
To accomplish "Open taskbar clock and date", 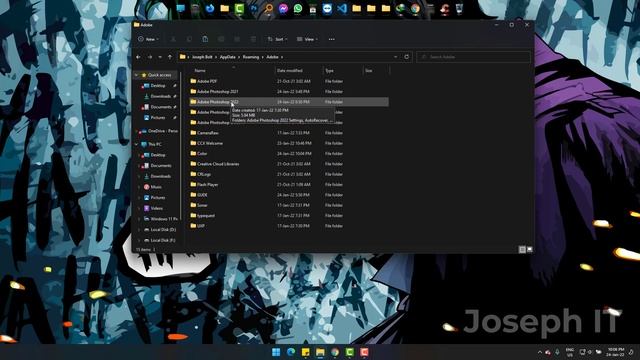I will coord(616,352).
